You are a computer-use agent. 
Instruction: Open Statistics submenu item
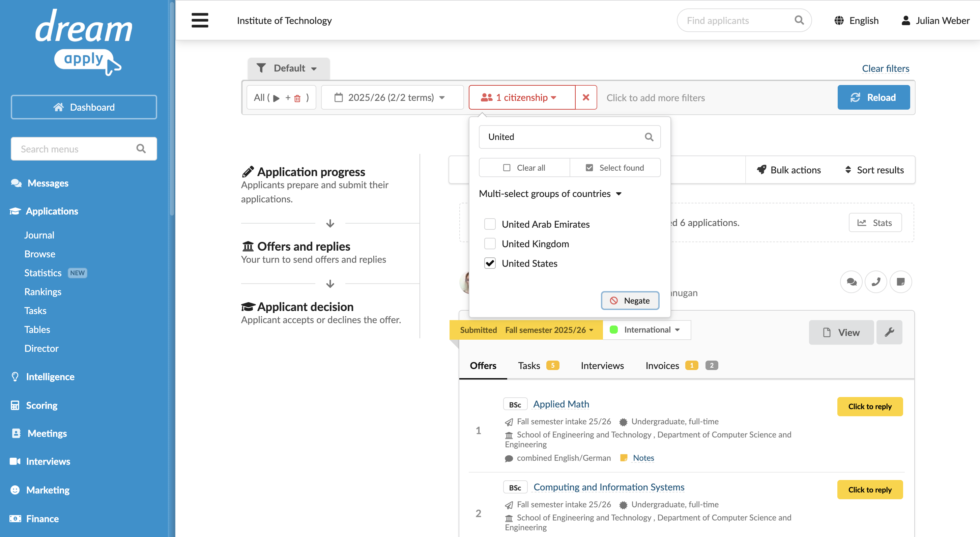pyautogui.click(x=42, y=273)
